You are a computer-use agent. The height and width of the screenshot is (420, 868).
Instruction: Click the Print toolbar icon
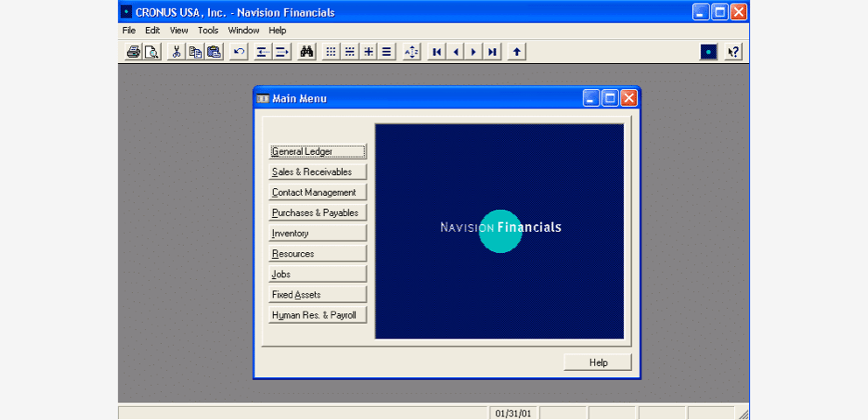tap(133, 52)
